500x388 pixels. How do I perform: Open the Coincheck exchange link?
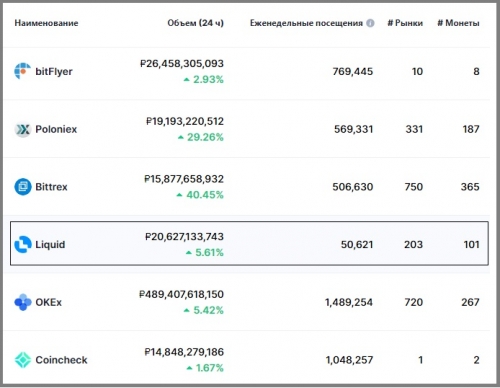click(61, 360)
